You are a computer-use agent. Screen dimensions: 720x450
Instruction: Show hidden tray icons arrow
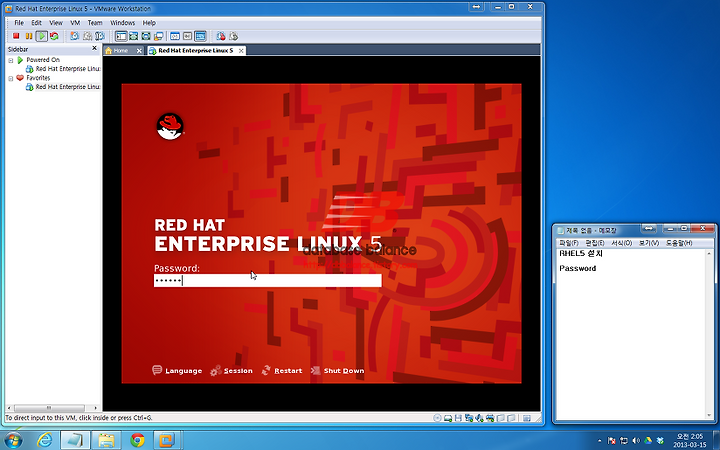(599, 441)
